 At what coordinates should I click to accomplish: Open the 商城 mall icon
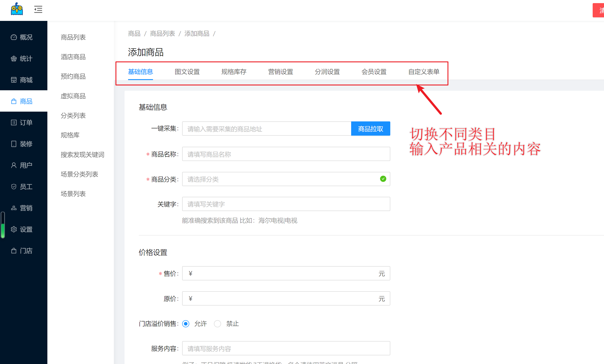[14, 80]
